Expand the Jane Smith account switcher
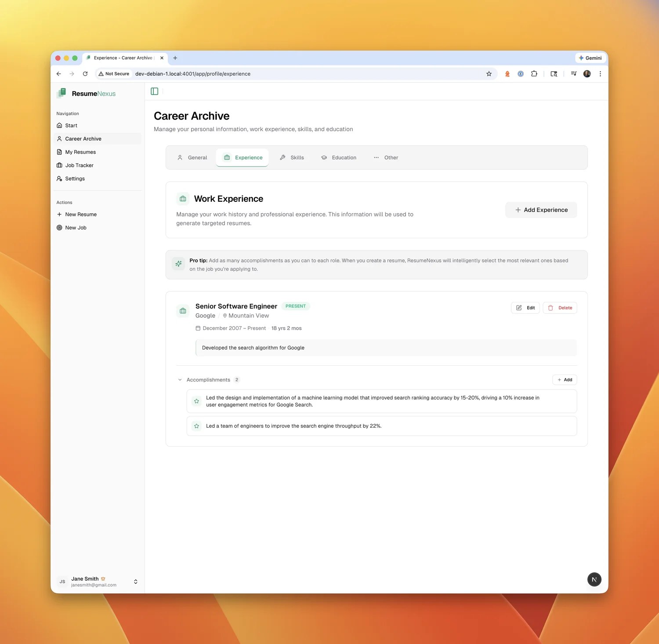Screen dimensions: 659x644 (135, 582)
